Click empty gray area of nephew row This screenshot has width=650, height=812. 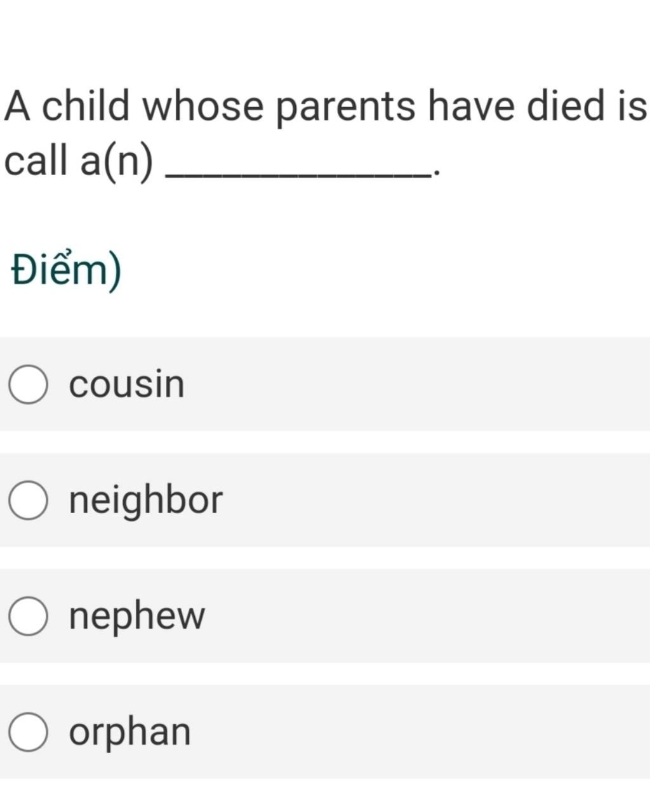(425, 616)
